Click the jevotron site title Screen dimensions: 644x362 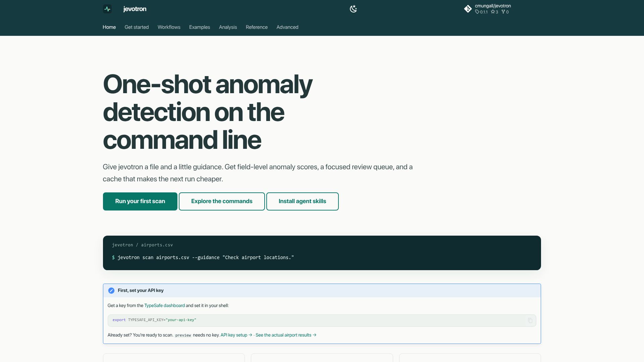pos(135,9)
